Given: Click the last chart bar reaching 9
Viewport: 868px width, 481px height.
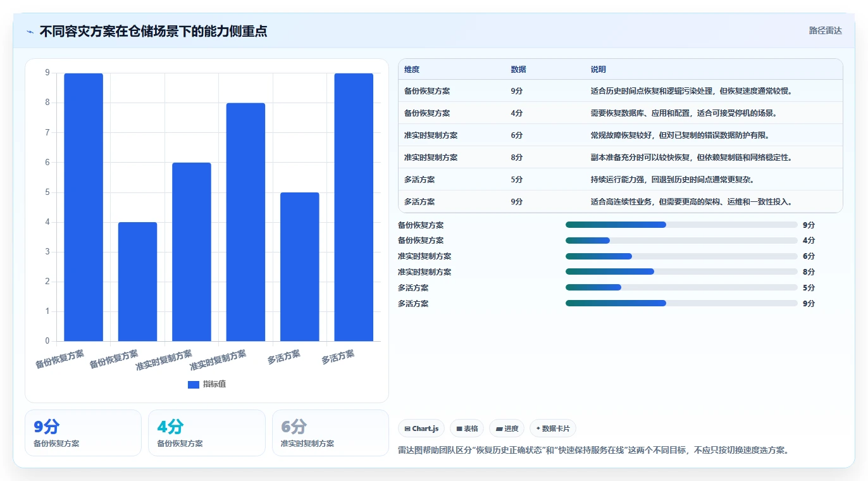Looking at the screenshot, I should (x=354, y=207).
